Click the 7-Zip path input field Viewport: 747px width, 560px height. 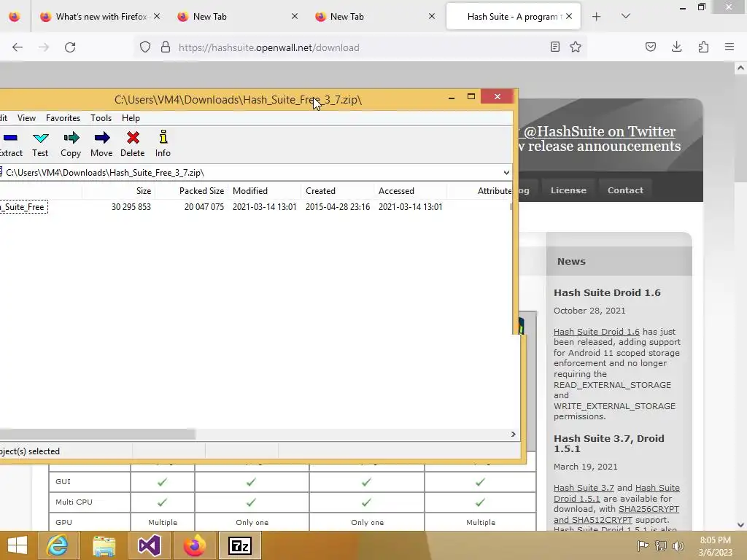(252, 172)
